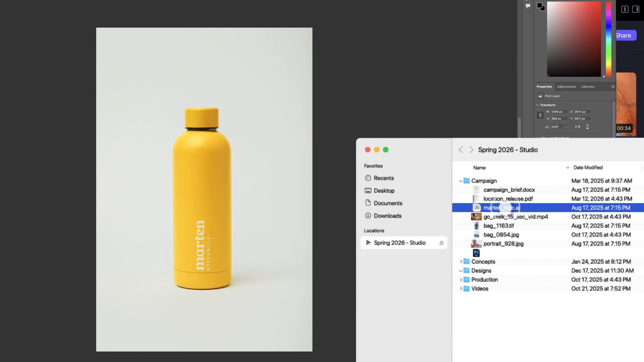
Task: Open the Properties panel options menu
Action: point(613,86)
